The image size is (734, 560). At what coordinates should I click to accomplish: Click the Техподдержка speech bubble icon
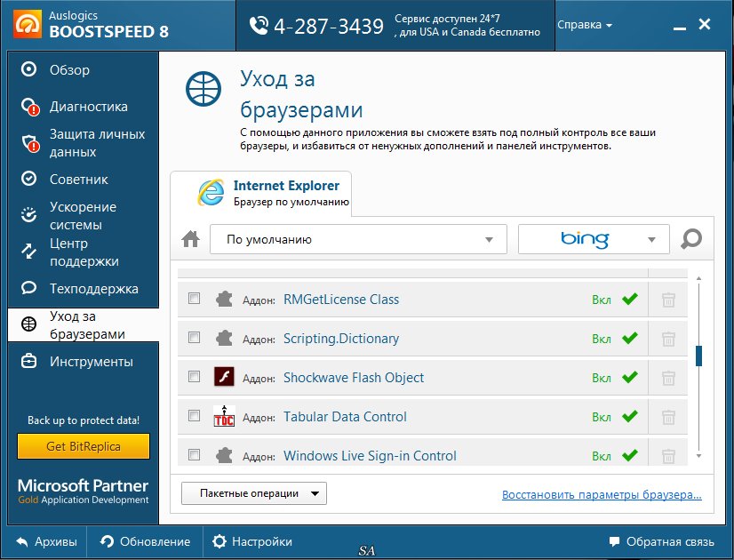(x=28, y=287)
